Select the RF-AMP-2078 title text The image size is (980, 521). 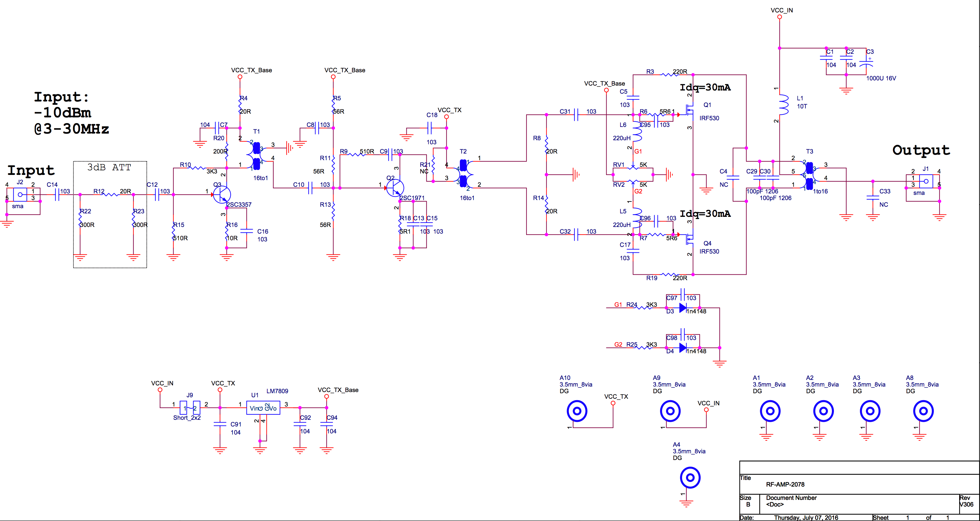pos(785,485)
